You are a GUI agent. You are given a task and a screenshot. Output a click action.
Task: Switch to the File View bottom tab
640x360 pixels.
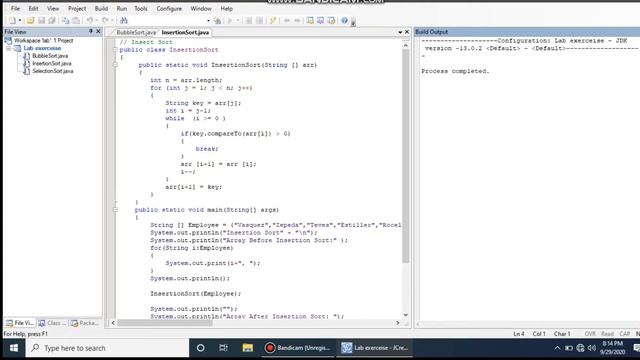(20, 323)
